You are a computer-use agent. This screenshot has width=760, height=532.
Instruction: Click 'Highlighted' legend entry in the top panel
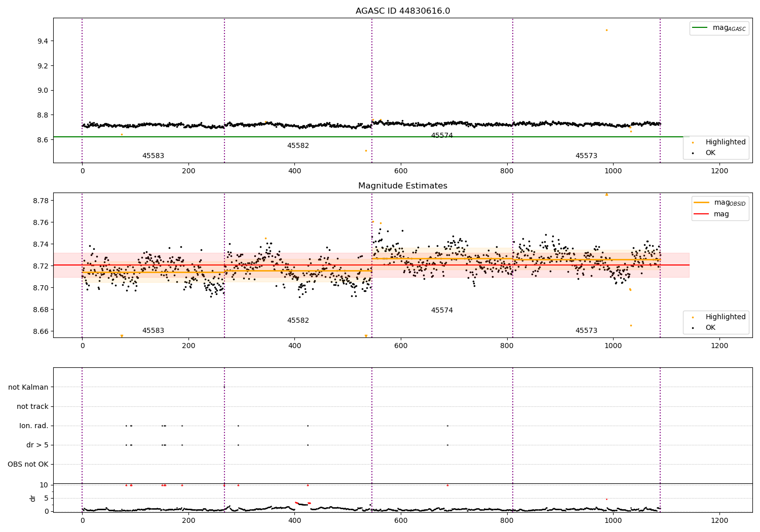coord(726,142)
